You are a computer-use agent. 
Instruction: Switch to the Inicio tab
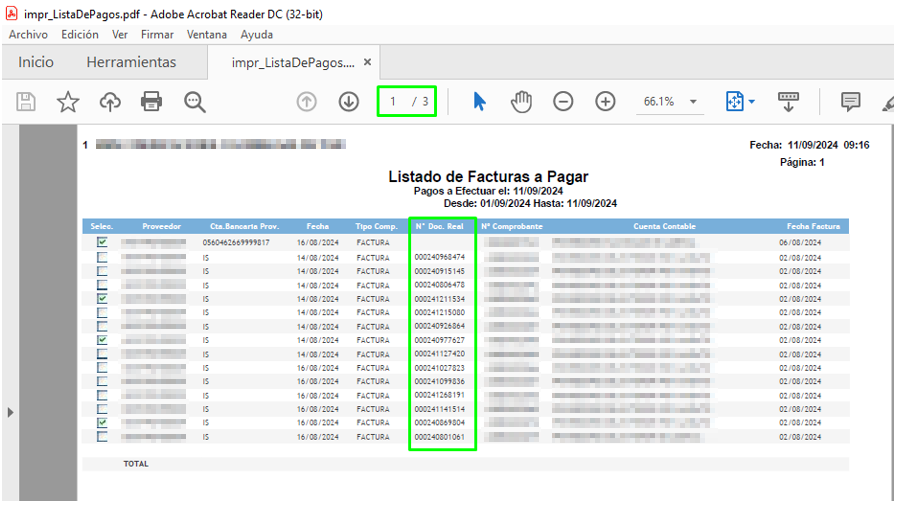tap(36, 62)
